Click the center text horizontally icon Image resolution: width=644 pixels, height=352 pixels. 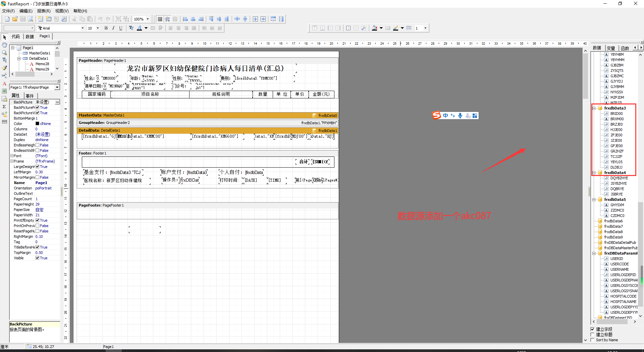(178, 28)
